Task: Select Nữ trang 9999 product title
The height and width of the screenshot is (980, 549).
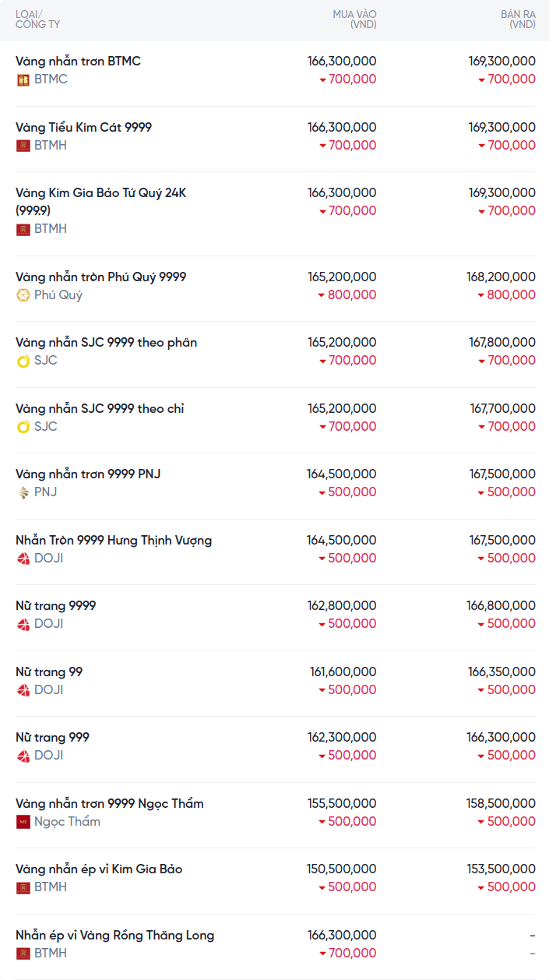Action: 56,605
